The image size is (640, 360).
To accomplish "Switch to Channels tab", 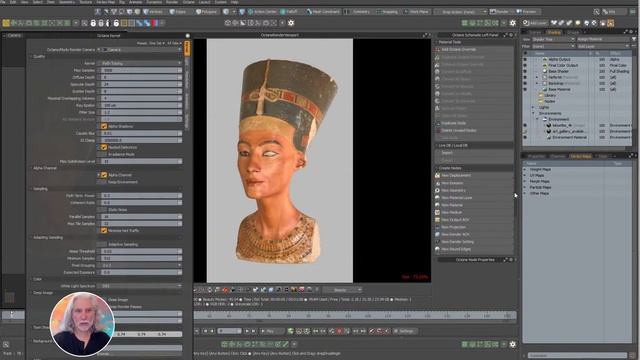I will (x=558, y=156).
